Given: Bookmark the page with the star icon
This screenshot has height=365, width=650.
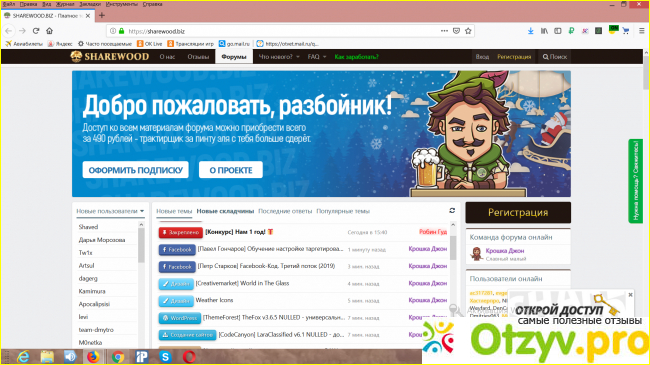Looking at the screenshot, I should click(x=468, y=31).
